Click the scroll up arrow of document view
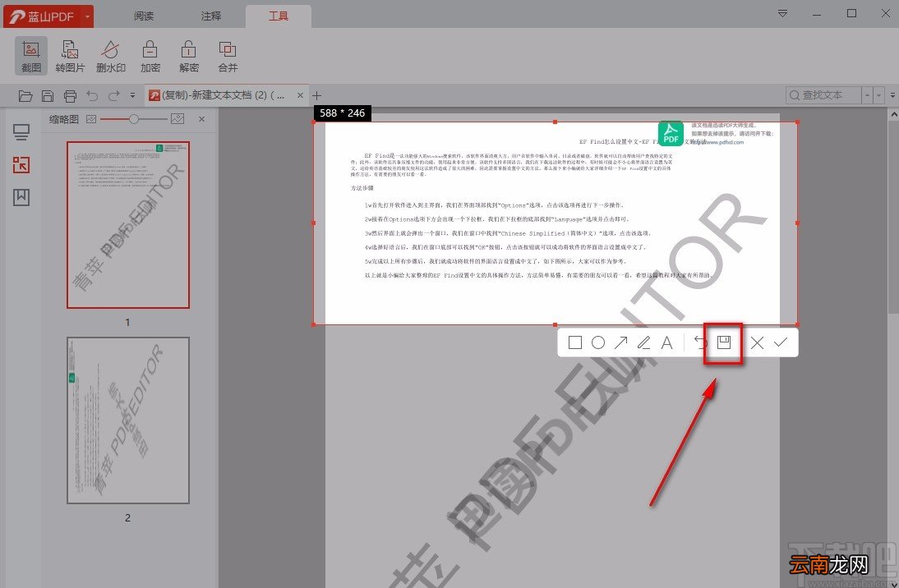The height and width of the screenshot is (588, 899). [893, 115]
